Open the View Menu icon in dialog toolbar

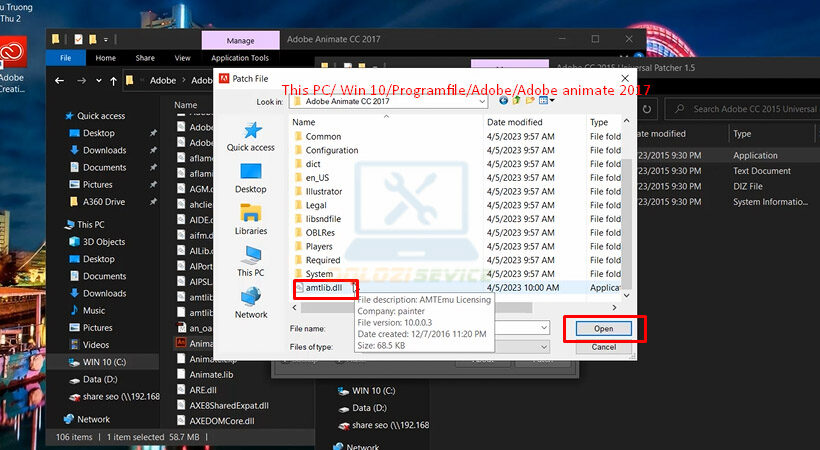click(545, 101)
